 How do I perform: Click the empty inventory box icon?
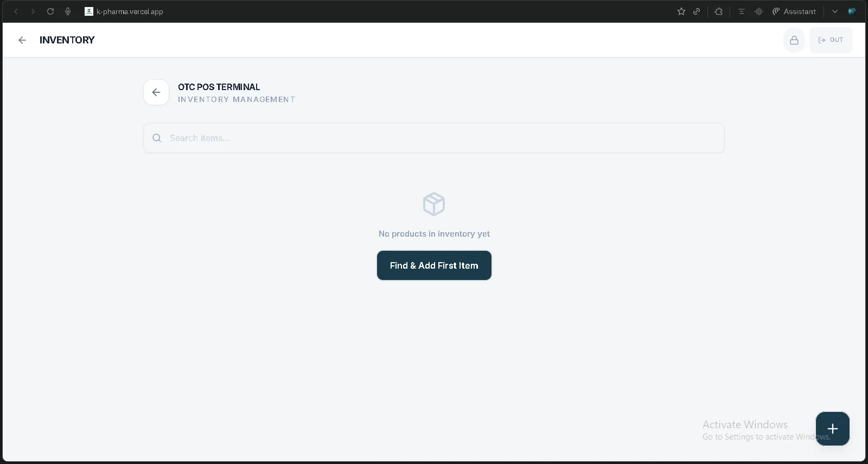click(x=434, y=204)
